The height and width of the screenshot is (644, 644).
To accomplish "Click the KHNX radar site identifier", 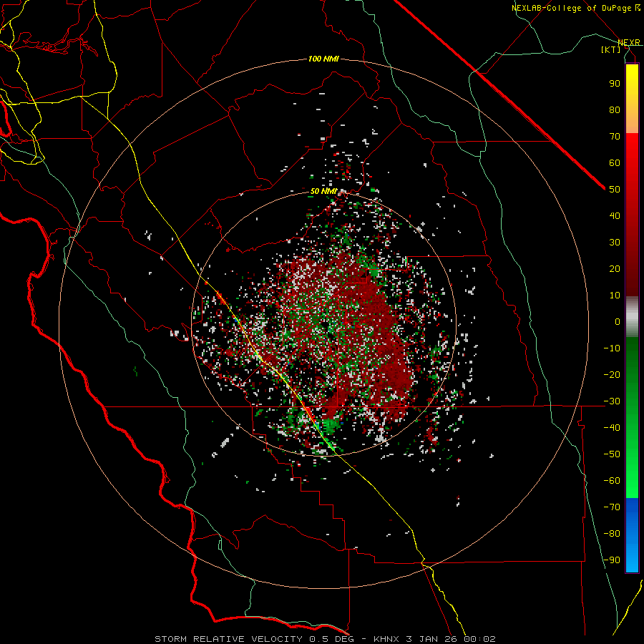I will coord(387,639).
